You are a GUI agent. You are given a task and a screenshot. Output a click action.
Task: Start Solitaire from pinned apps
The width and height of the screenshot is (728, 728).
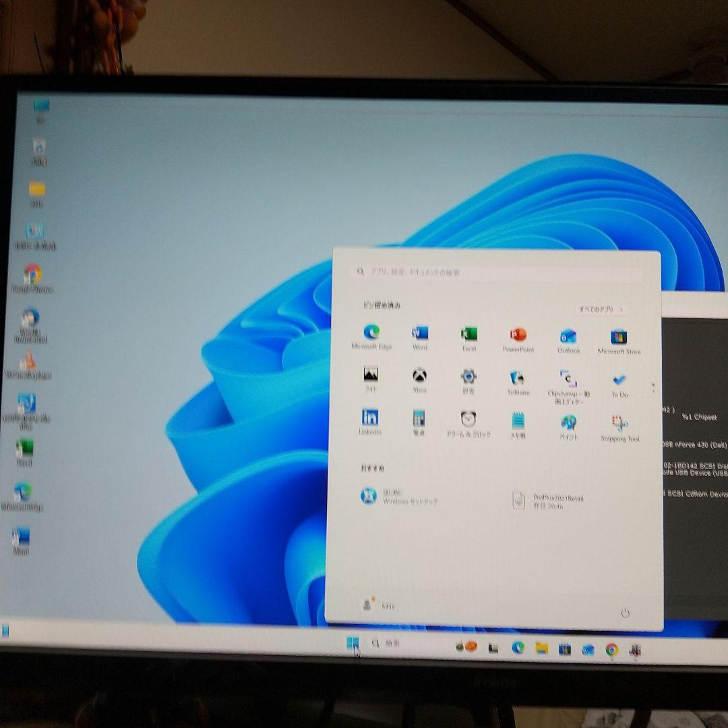pyautogui.click(x=518, y=383)
